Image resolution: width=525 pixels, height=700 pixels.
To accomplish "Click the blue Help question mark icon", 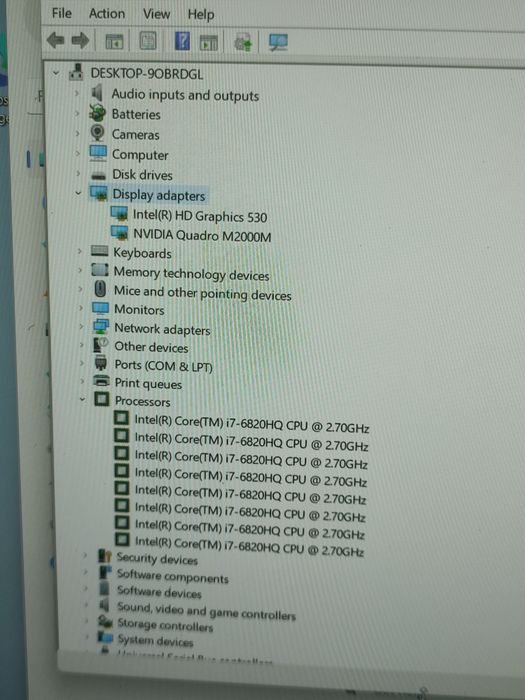I will [182, 41].
